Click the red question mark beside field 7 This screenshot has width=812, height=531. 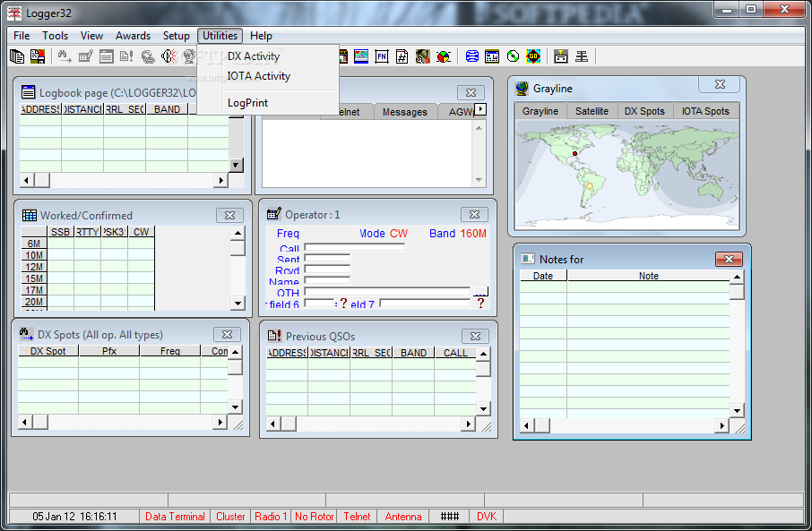pyautogui.click(x=480, y=303)
